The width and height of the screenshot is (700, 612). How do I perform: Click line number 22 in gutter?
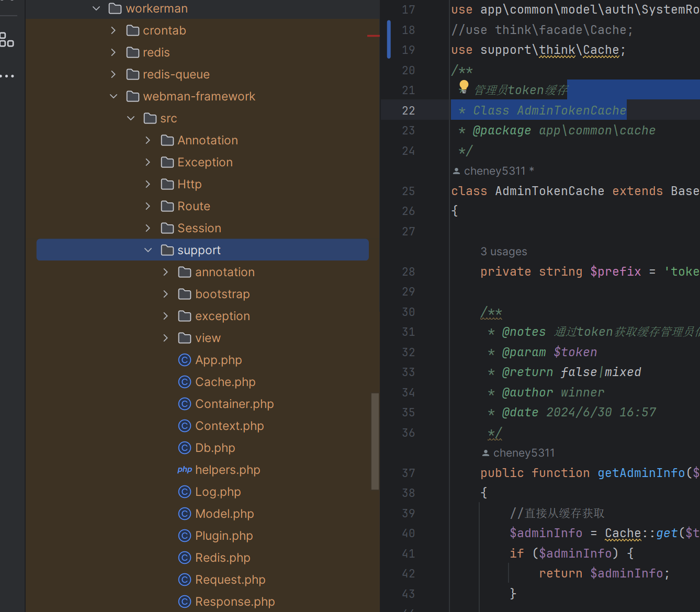pyautogui.click(x=409, y=110)
